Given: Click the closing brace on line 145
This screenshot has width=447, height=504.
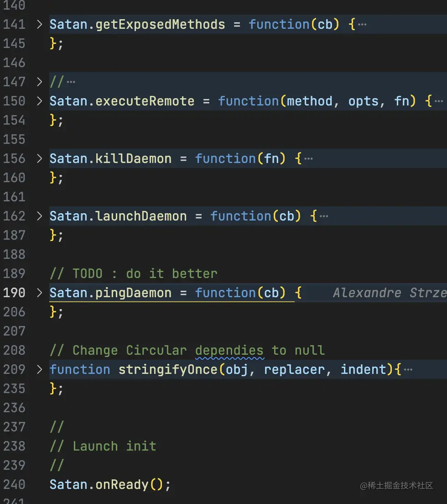Looking at the screenshot, I should (x=53, y=43).
